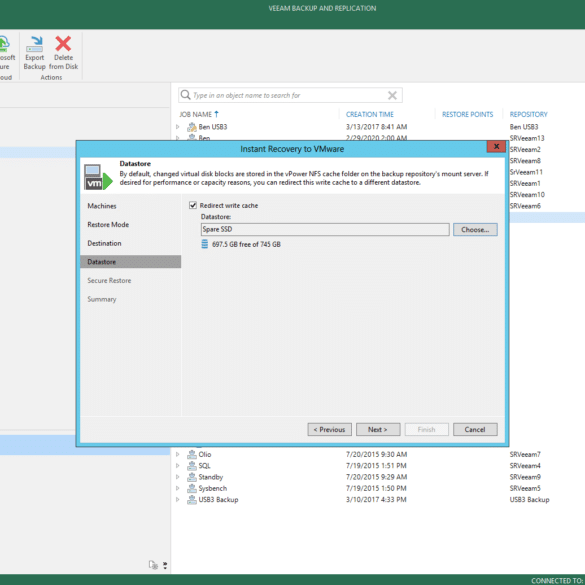This screenshot has height=585, width=585.
Task: Sort by the Repository column header
Action: (528, 114)
